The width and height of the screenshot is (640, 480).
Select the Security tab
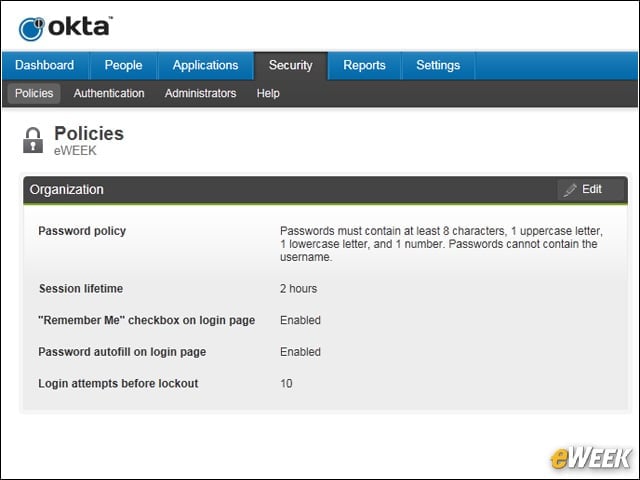click(x=291, y=65)
